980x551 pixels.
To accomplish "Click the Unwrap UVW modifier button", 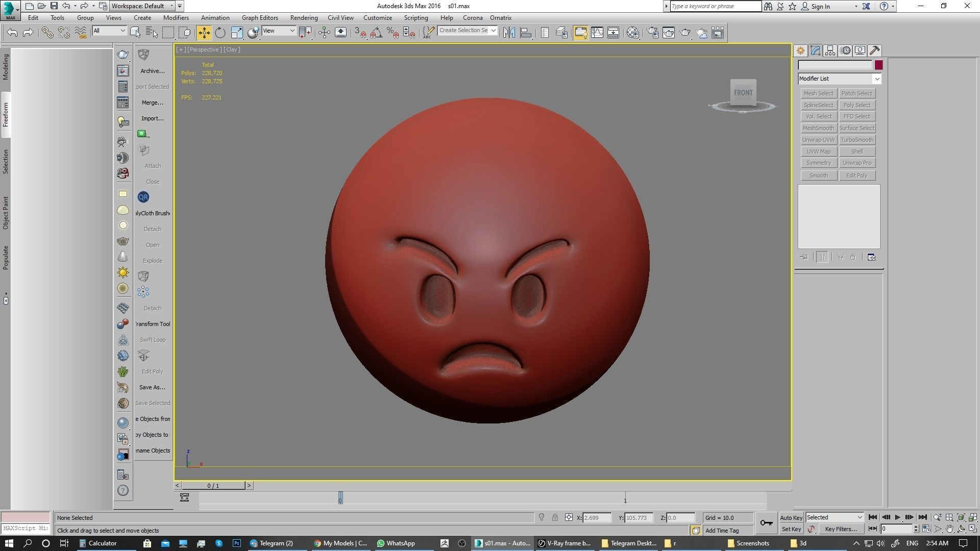I will click(x=818, y=140).
